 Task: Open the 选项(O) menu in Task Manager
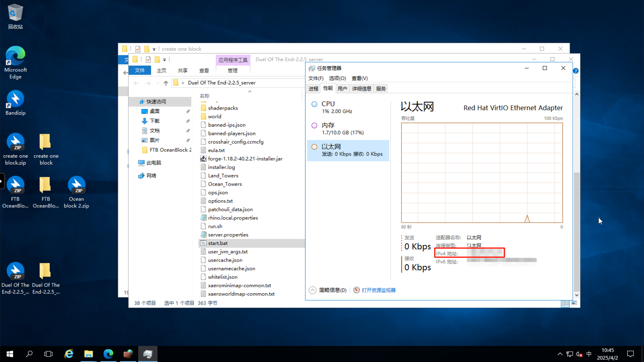click(x=337, y=78)
